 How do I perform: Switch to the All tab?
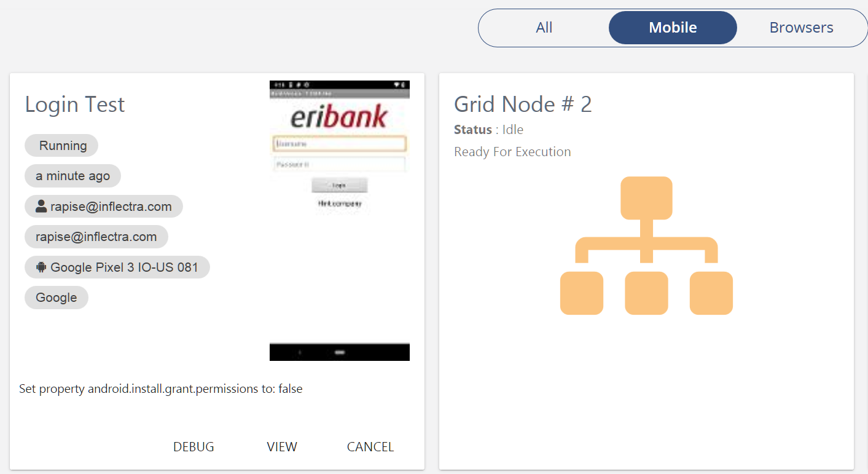coord(544,28)
